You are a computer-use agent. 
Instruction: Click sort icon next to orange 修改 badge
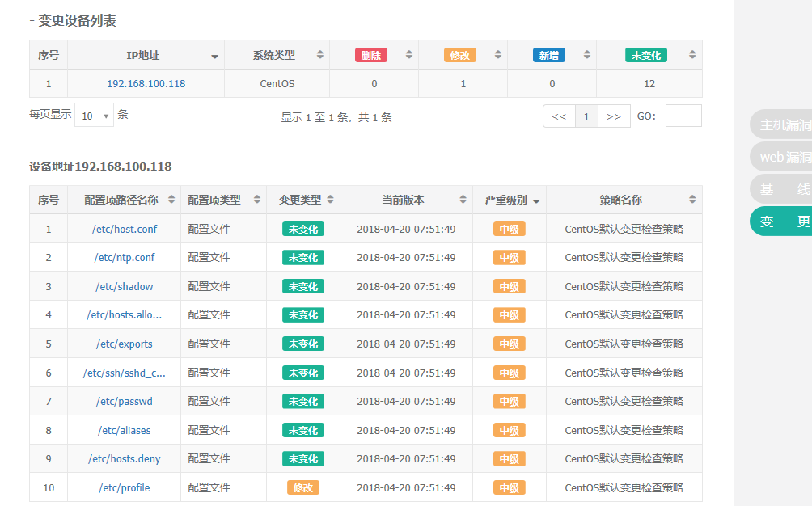coord(498,55)
